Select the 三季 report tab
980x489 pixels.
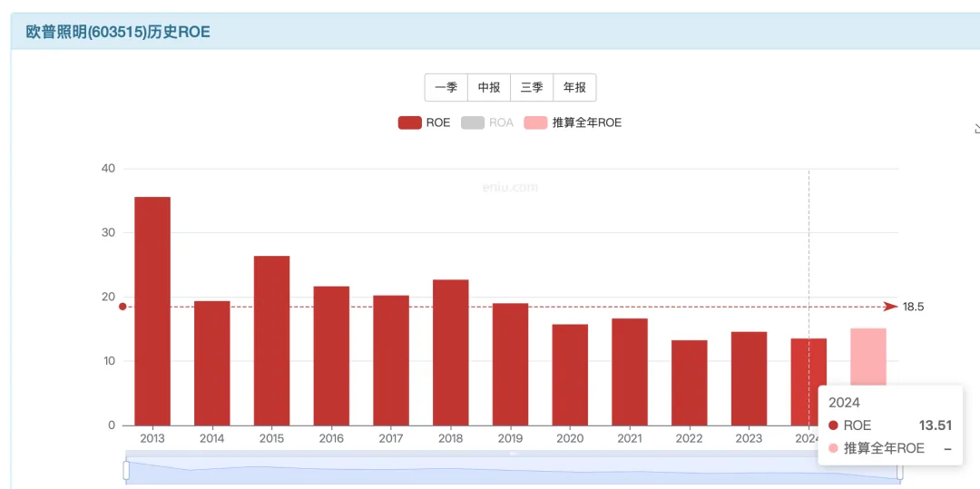(532, 87)
